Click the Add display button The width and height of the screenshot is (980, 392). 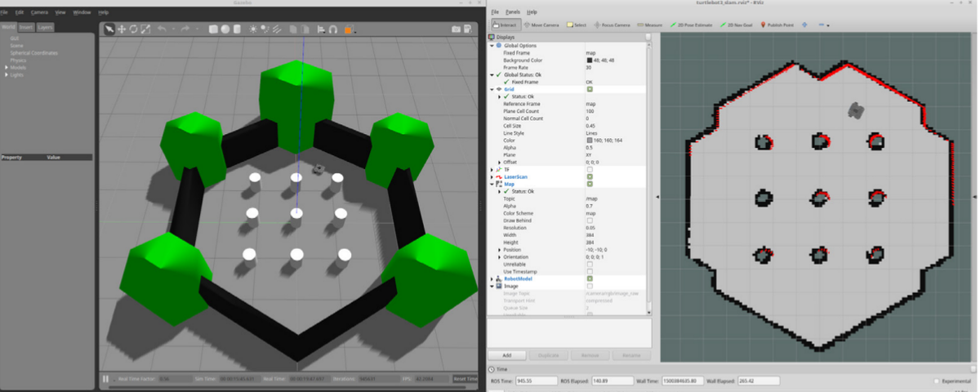(x=506, y=355)
